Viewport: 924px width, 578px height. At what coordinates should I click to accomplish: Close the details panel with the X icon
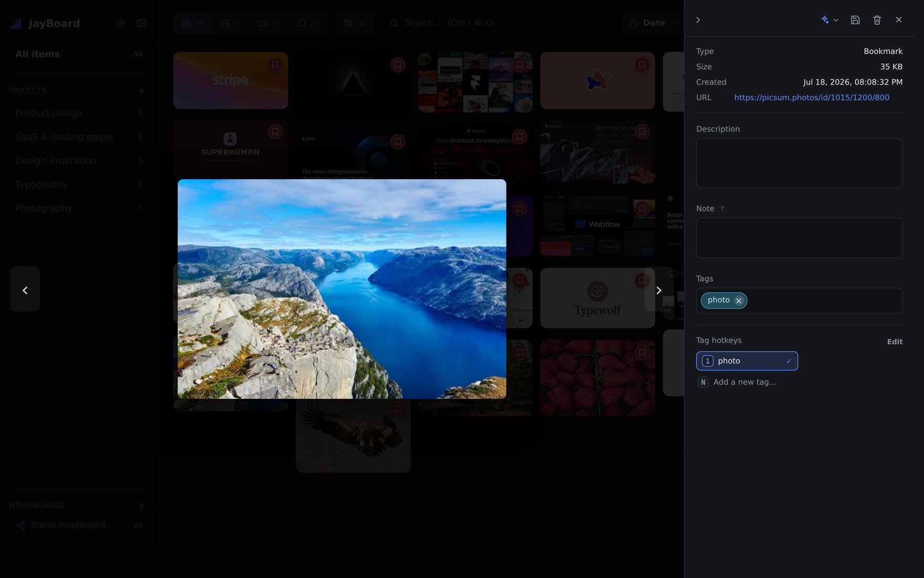(x=899, y=20)
